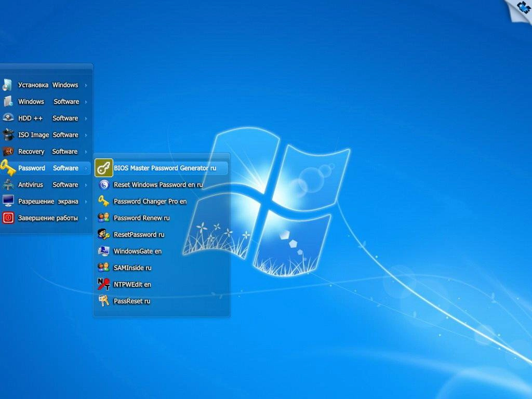Image resolution: width=532 pixels, height=399 pixels.
Task: Open NTPWEdit via its red N-key icon
Action: (104, 284)
